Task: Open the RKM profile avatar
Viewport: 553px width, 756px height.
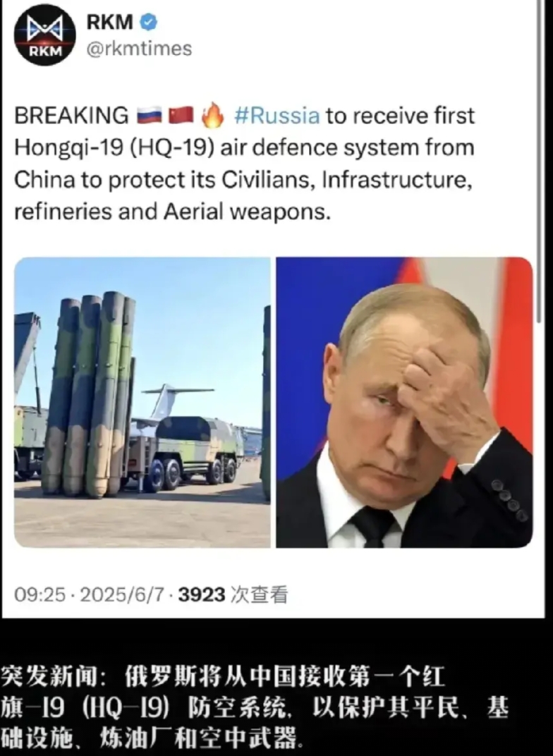Action: 45,36
